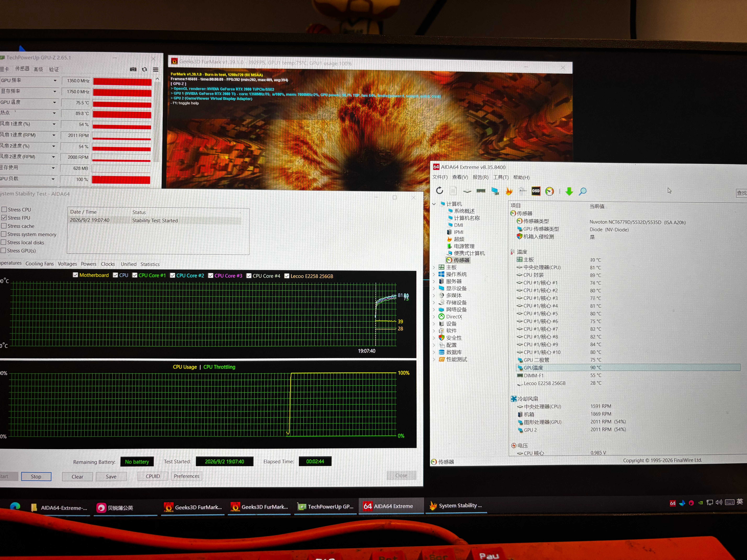Open the GPU 频率 sensor dropdown in GPU-Z
Image resolution: width=747 pixels, height=560 pixels.
55,81
